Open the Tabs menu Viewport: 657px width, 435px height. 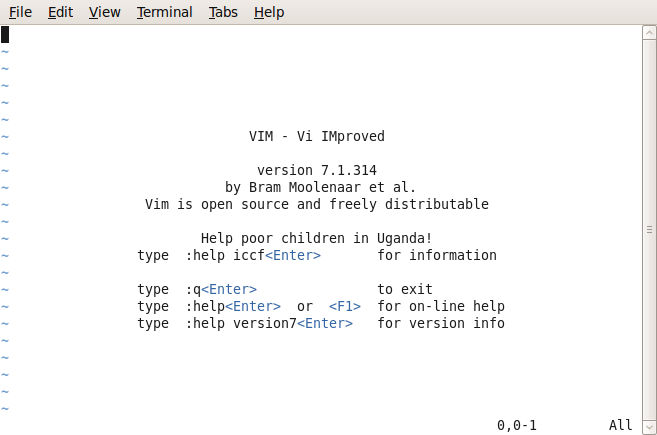coord(223,12)
